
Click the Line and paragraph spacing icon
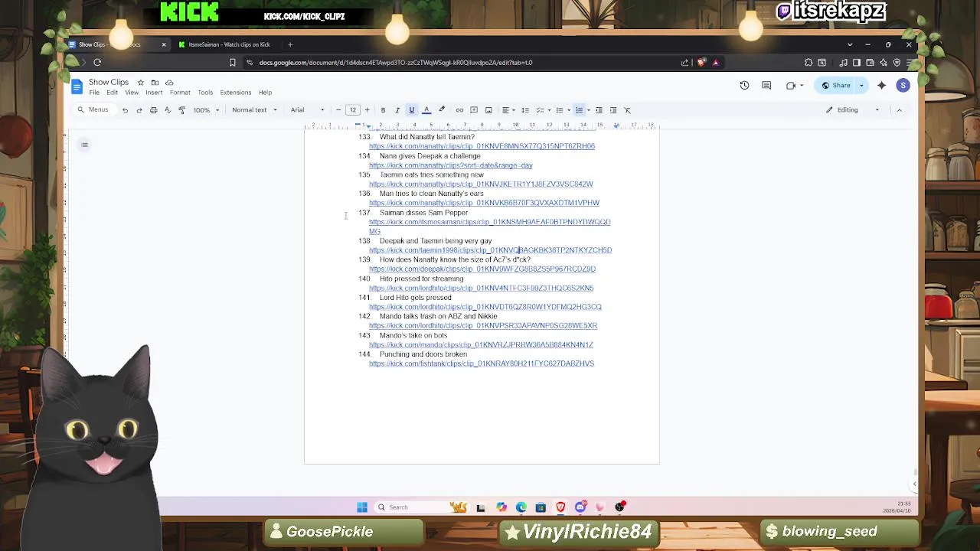click(525, 110)
